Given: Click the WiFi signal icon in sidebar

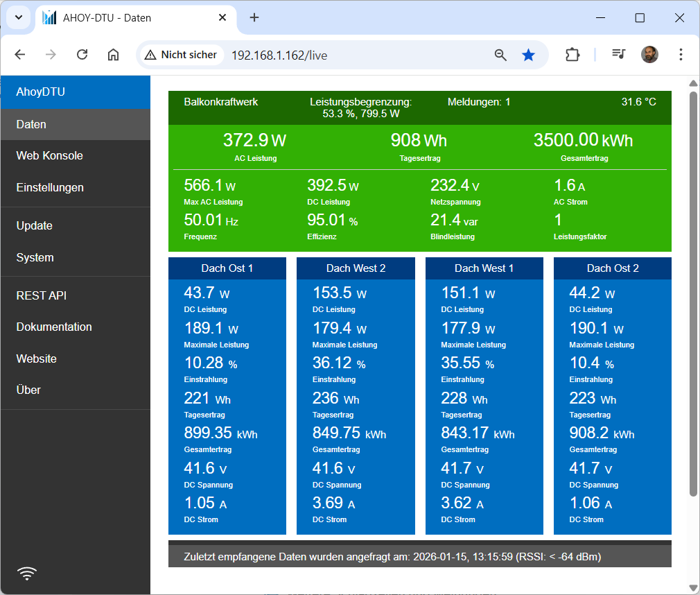Looking at the screenshot, I should pos(27,573).
